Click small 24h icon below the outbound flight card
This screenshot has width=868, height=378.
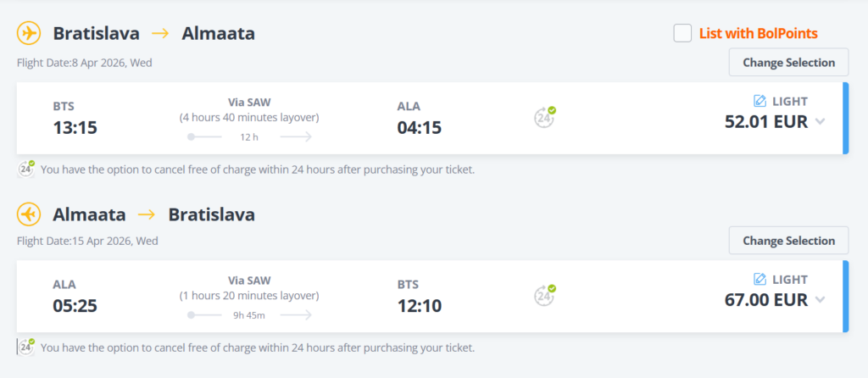coord(27,169)
